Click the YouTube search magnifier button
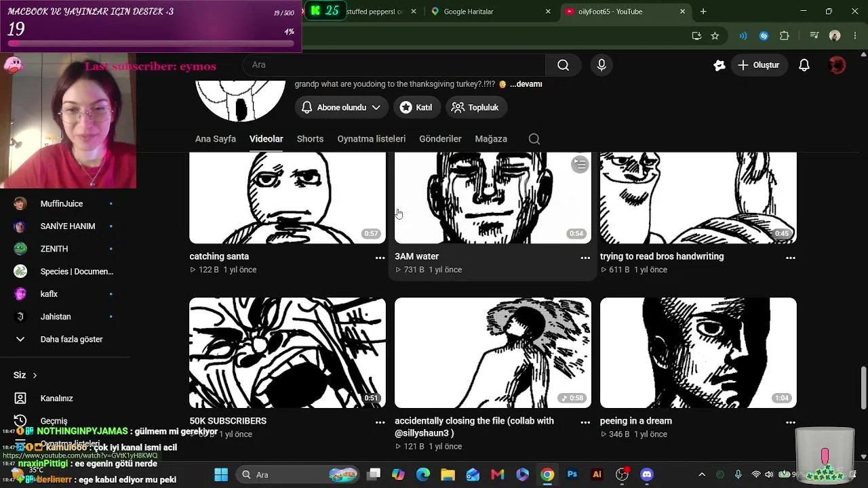The height and width of the screenshot is (488, 868). point(563,65)
